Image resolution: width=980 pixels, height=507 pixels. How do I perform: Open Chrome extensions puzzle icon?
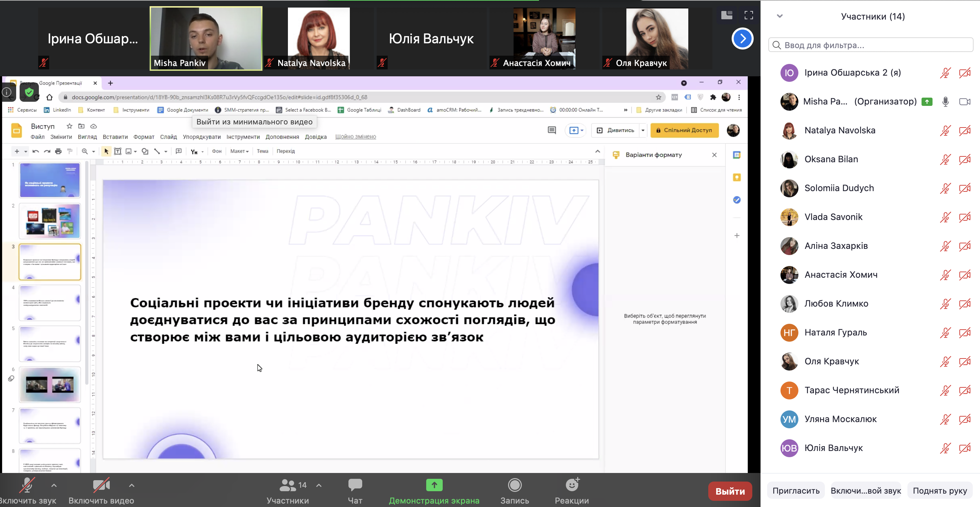[x=713, y=97]
